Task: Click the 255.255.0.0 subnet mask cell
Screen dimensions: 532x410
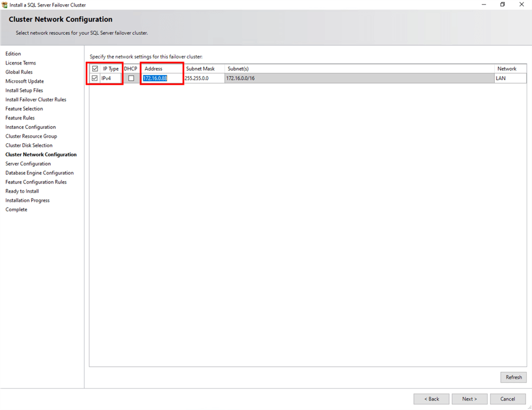Action: (204, 78)
